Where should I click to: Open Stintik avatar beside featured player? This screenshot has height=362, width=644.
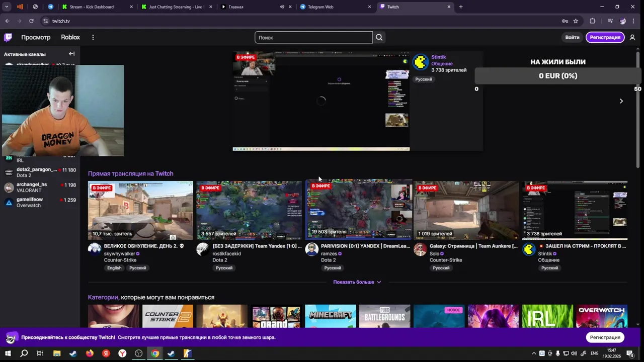[x=421, y=62]
